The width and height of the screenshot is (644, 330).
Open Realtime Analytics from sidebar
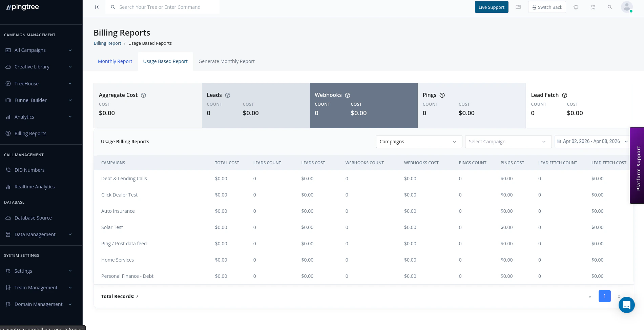(35, 186)
